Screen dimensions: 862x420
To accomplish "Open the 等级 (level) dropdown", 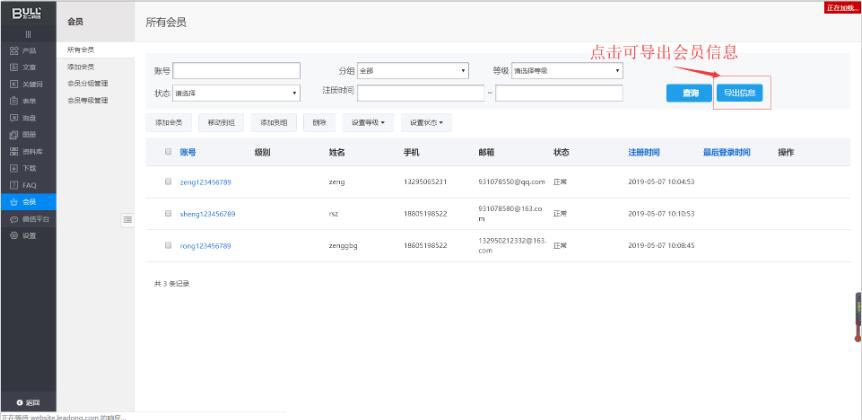I will [x=567, y=71].
